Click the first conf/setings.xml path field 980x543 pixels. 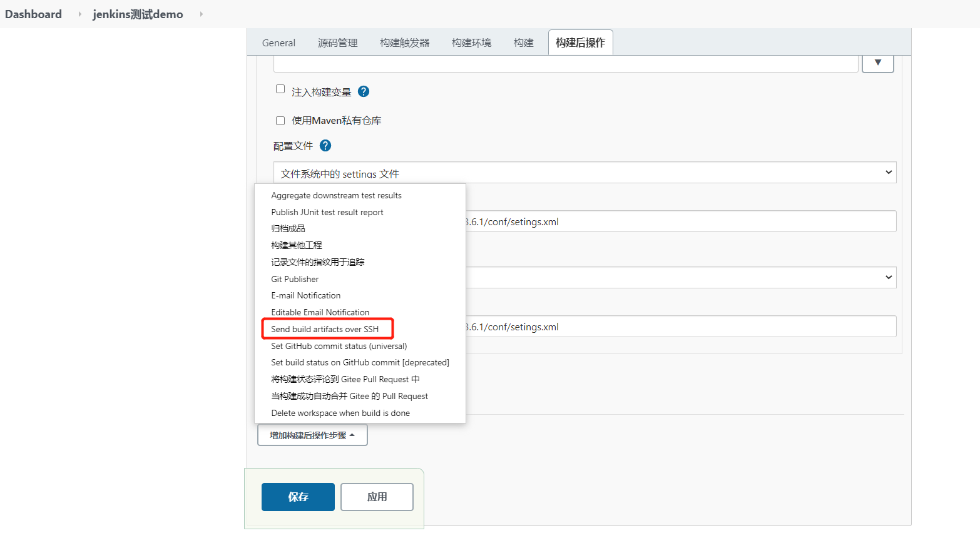click(x=681, y=221)
